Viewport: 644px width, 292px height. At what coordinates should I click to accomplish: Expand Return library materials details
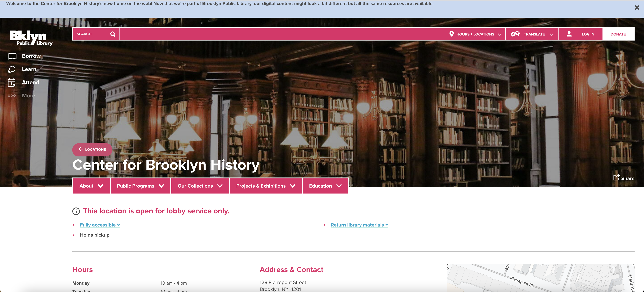pyautogui.click(x=359, y=225)
